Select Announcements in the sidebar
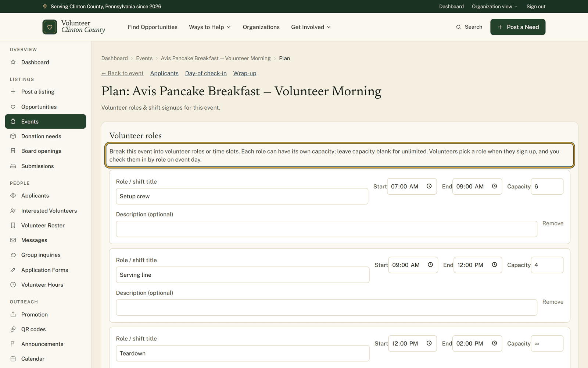 (x=46, y=344)
